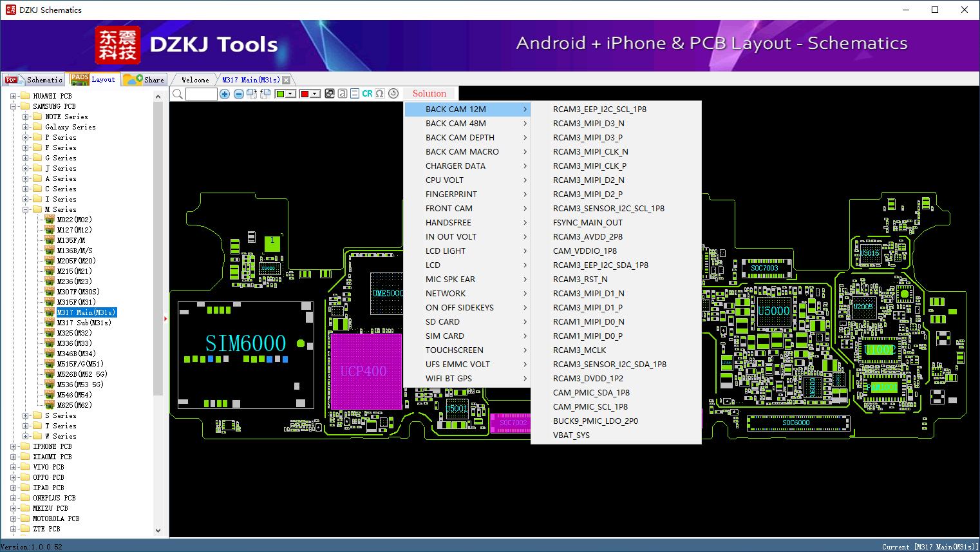The height and width of the screenshot is (552, 980).
Task: Rotate the board clockwise icon
Action: pyautogui.click(x=252, y=94)
